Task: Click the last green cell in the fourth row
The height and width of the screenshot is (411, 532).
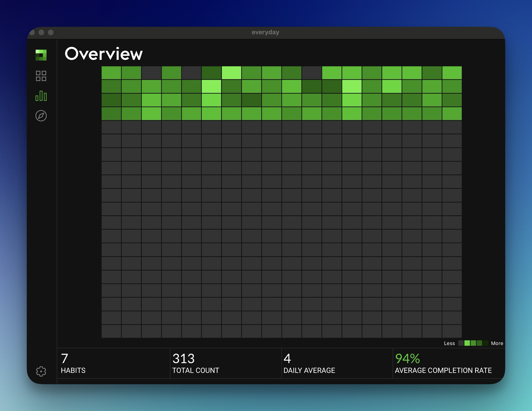Action: (452, 113)
